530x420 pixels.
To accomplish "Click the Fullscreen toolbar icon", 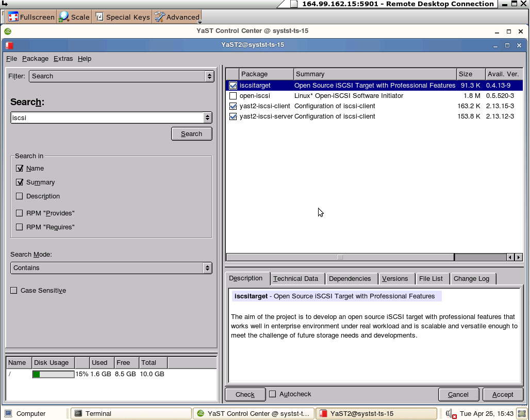I will (13, 17).
